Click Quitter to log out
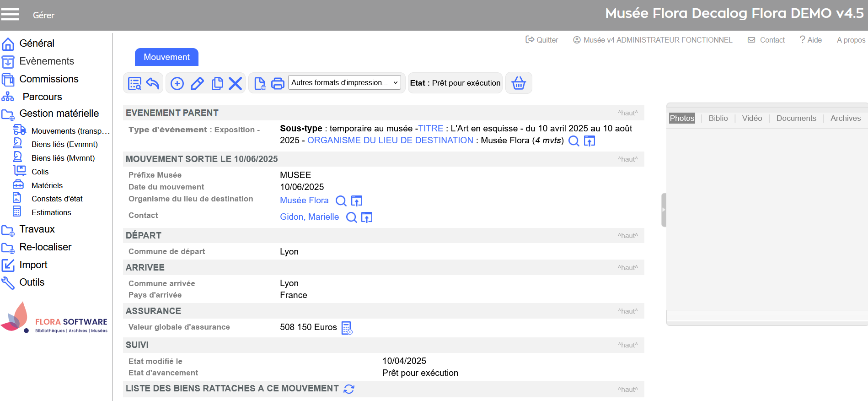The height and width of the screenshot is (401, 868). coord(542,40)
